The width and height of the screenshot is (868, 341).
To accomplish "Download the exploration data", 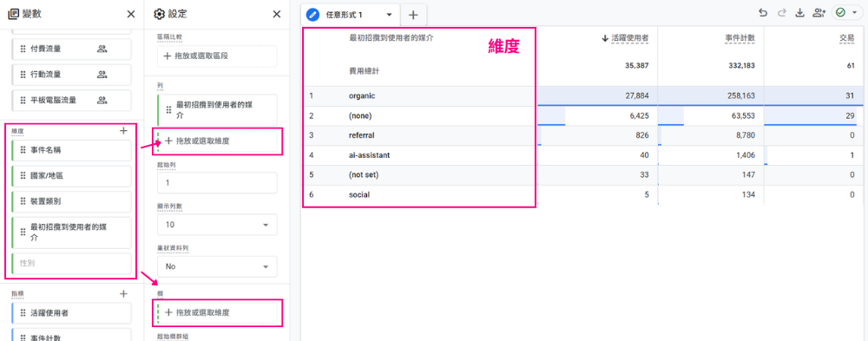I will coord(799,13).
